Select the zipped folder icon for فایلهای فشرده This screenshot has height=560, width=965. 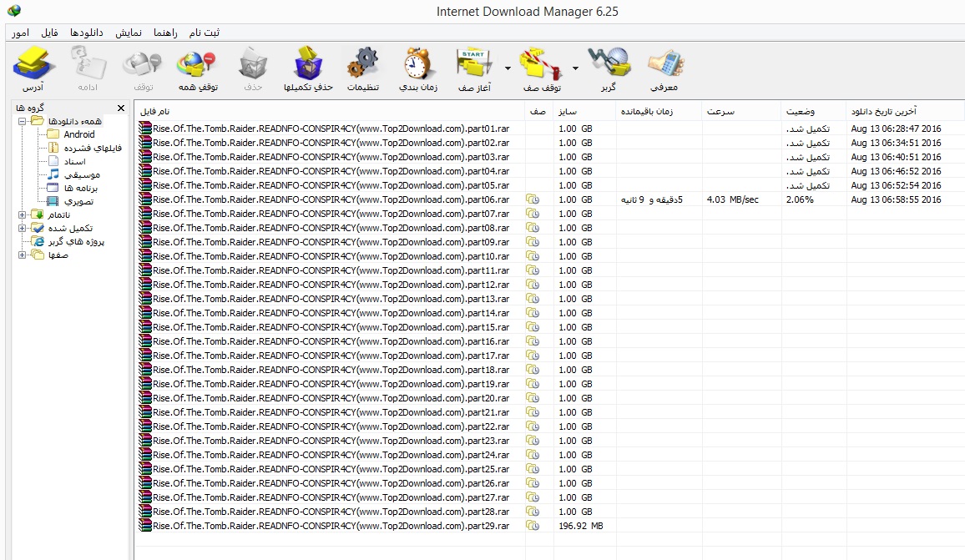pos(53,148)
